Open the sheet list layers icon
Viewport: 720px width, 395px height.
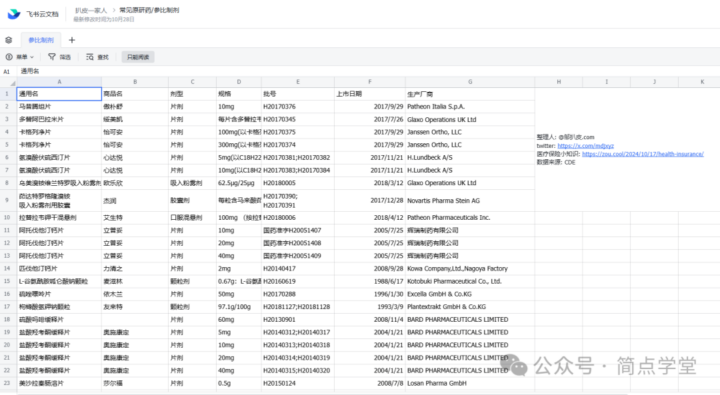point(9,40)
